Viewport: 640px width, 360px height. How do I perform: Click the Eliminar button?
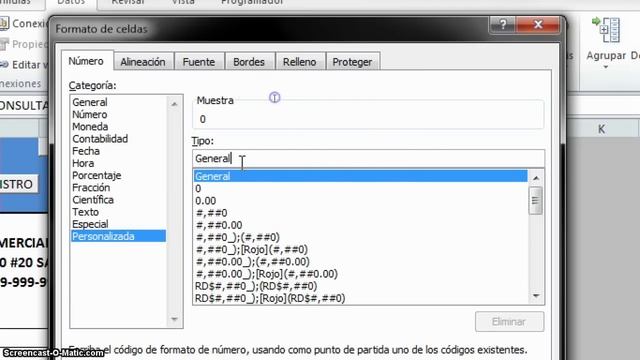(509, 322)
